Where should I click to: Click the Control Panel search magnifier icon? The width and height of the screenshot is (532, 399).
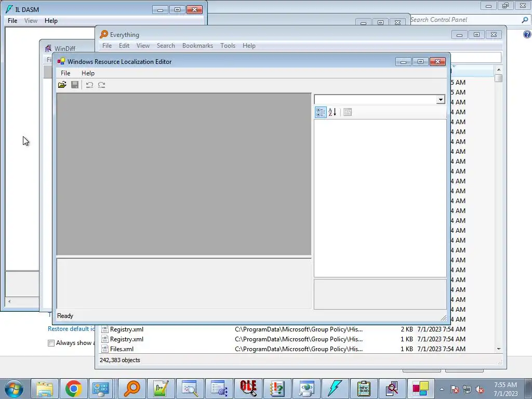(x=525, y=20)
